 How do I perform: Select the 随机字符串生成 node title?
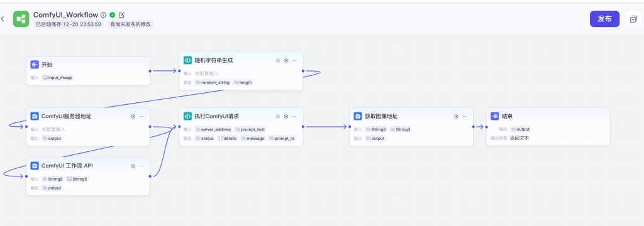(214, 60)
